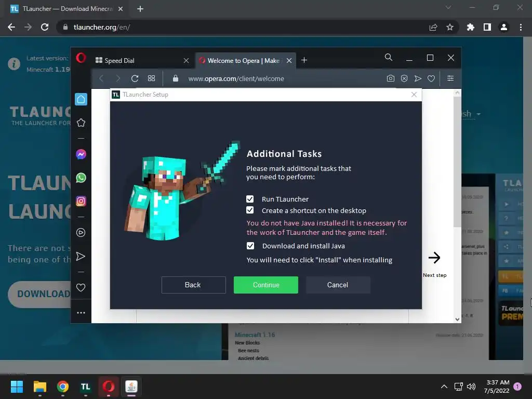This screenshot has width=532, height=399.
Task: Click the Back button in TLauncher Setup
Action: pos(193,285)
